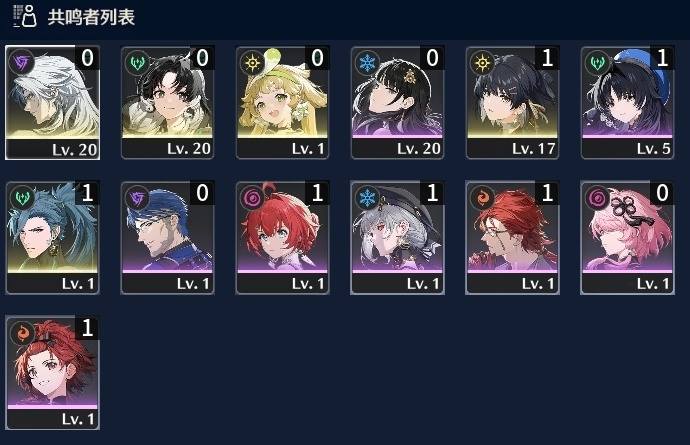Click the Aero icon on the cat-eared character
The width and height of the screenshot is (690, 445).
137,63
